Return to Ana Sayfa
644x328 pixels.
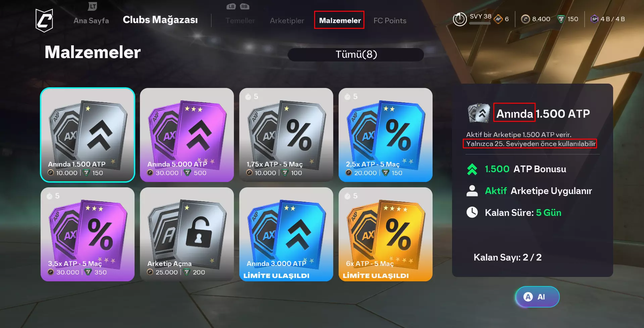pos(91,20)
